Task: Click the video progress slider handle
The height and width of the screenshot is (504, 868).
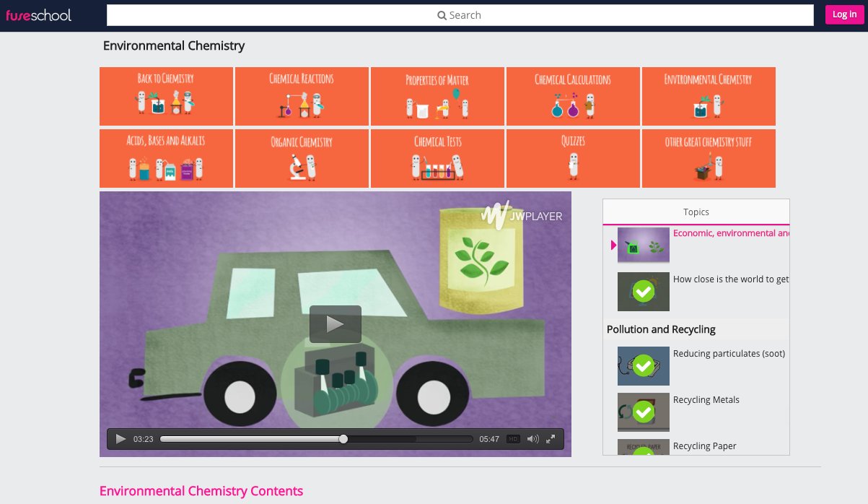Action: [x=343, y=438]
